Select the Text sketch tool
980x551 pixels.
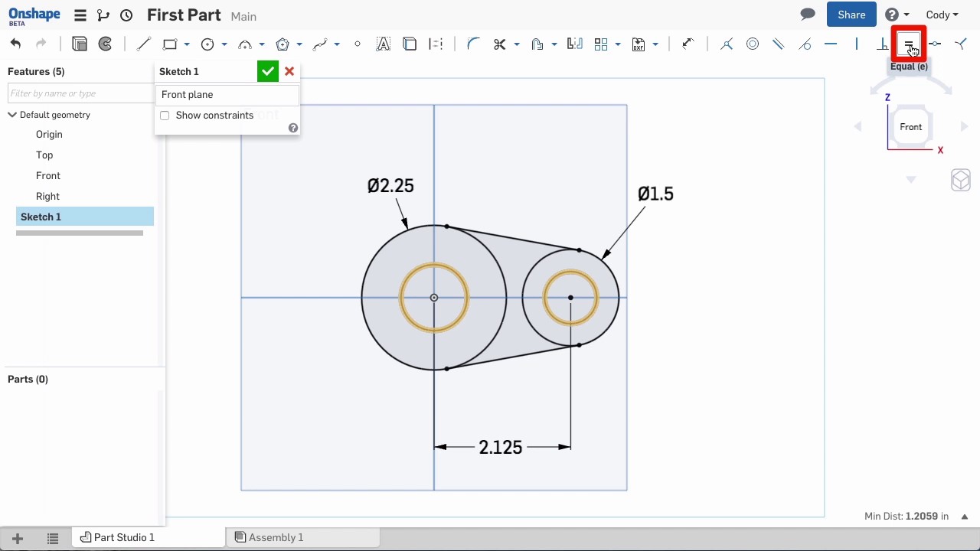[384, 44]
